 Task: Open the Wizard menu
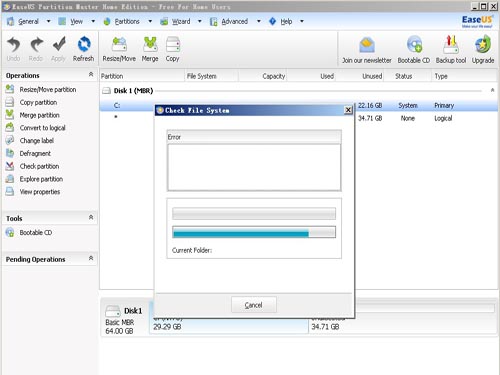(181, 21)
